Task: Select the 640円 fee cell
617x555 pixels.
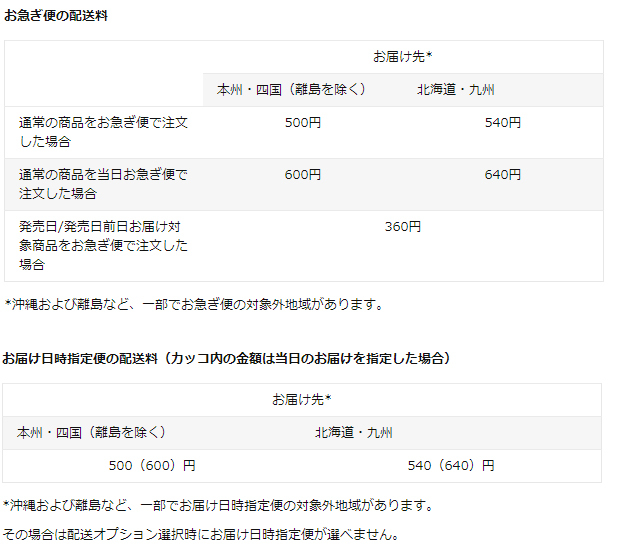Action: 502,175
